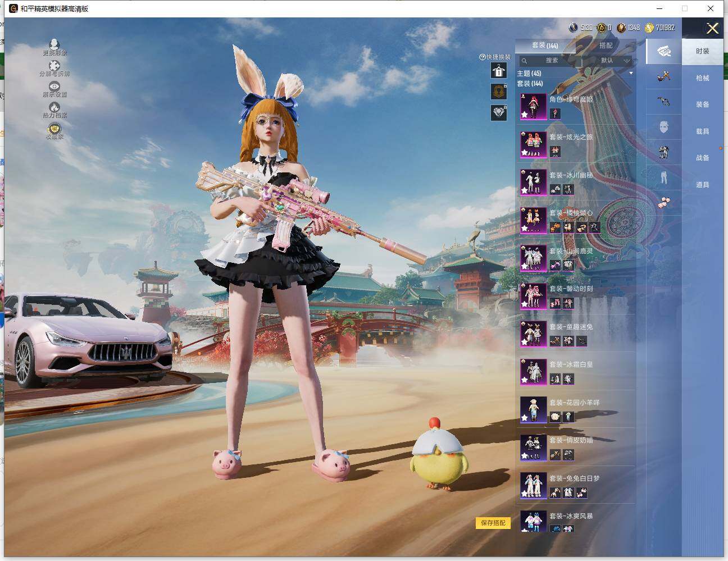The height and width of the screenshot is (561, 728).
Task: Open the 更换形象 change avatar icon
Action: 54,45
